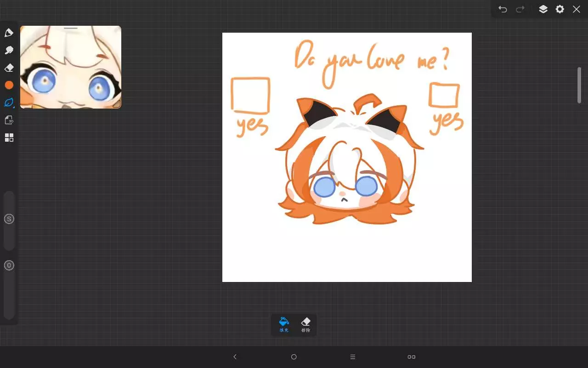Redo the undone action
The height and width of the screenshot is (368, 588).
(x=520, y=9)
